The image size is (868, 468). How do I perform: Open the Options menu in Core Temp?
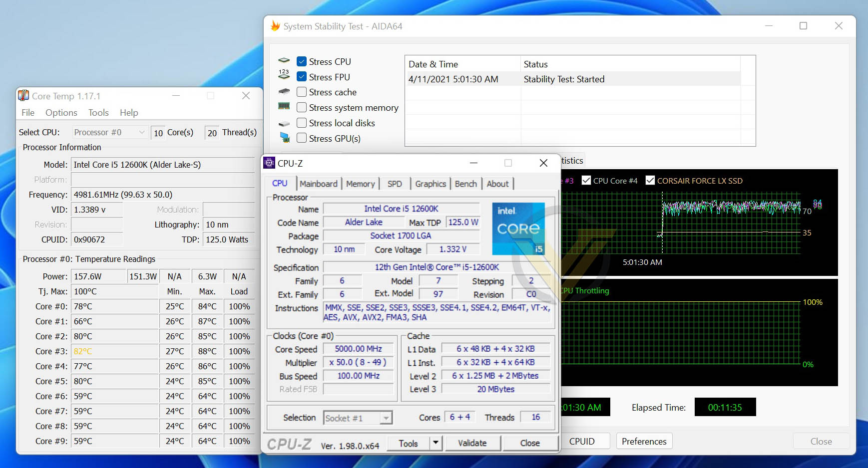(x=61, y=113)
